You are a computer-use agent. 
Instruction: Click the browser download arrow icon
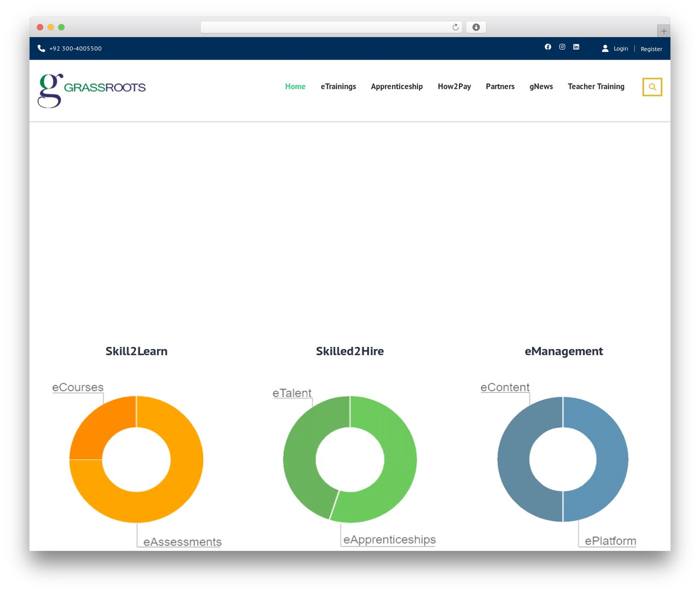pyautogui.click(x=476, y=27)
